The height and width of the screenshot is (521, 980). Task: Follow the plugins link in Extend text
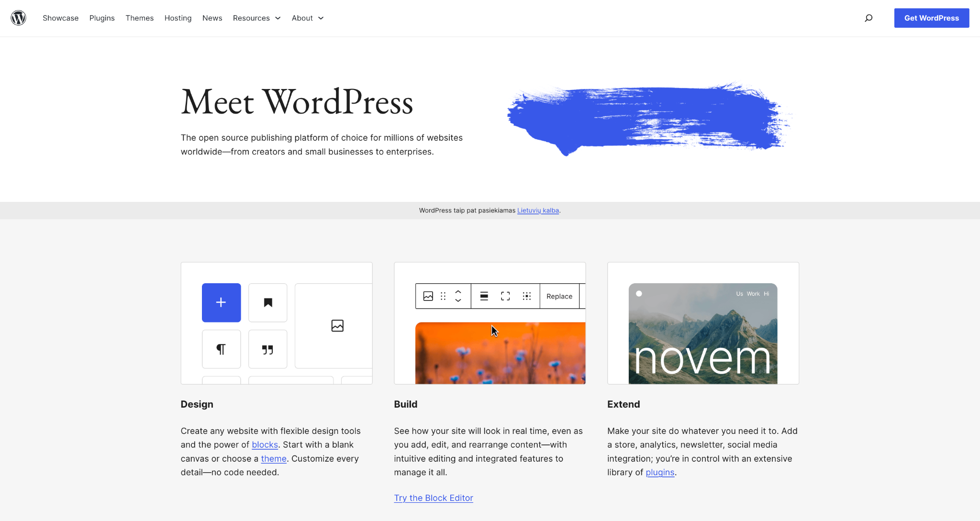(x=660, y=473)
